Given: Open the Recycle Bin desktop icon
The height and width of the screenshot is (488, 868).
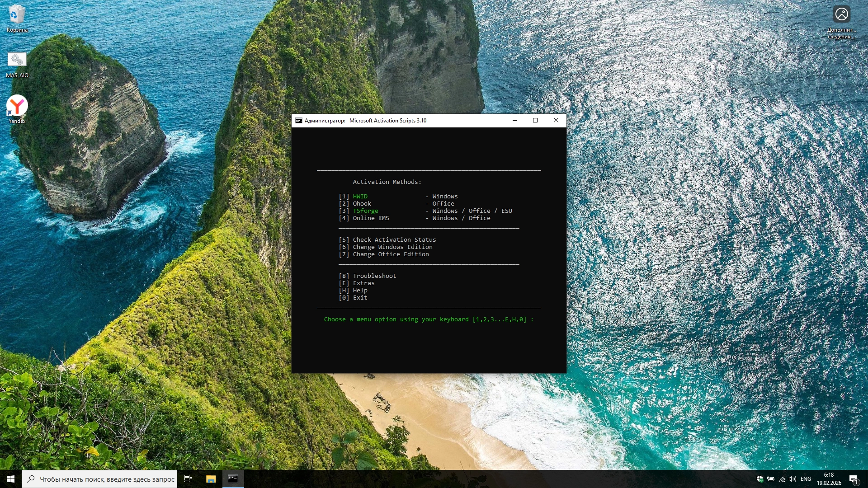Looking at the screenshot, I should coord(17,15).
